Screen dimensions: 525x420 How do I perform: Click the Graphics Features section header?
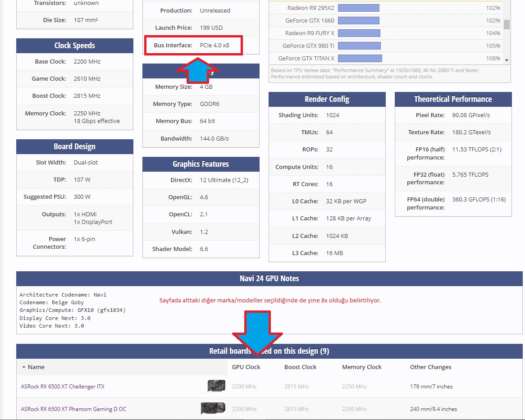click(201, 164)
